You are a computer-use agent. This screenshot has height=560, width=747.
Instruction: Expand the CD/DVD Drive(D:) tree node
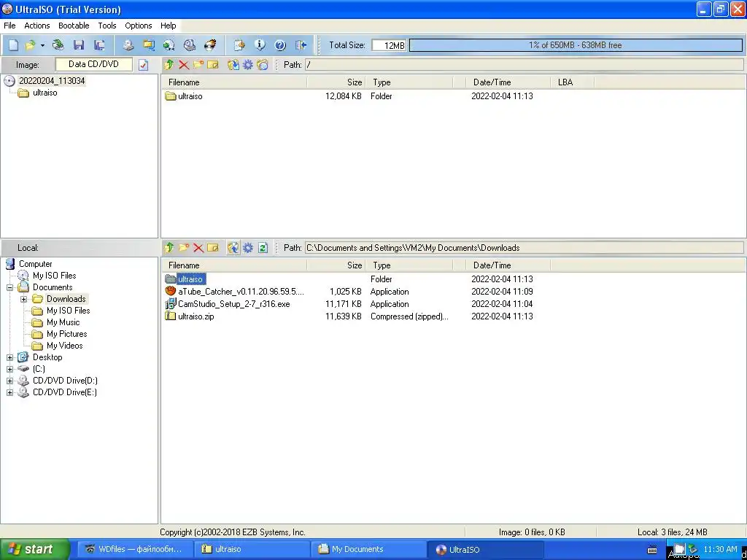click(x=9, y=381)
